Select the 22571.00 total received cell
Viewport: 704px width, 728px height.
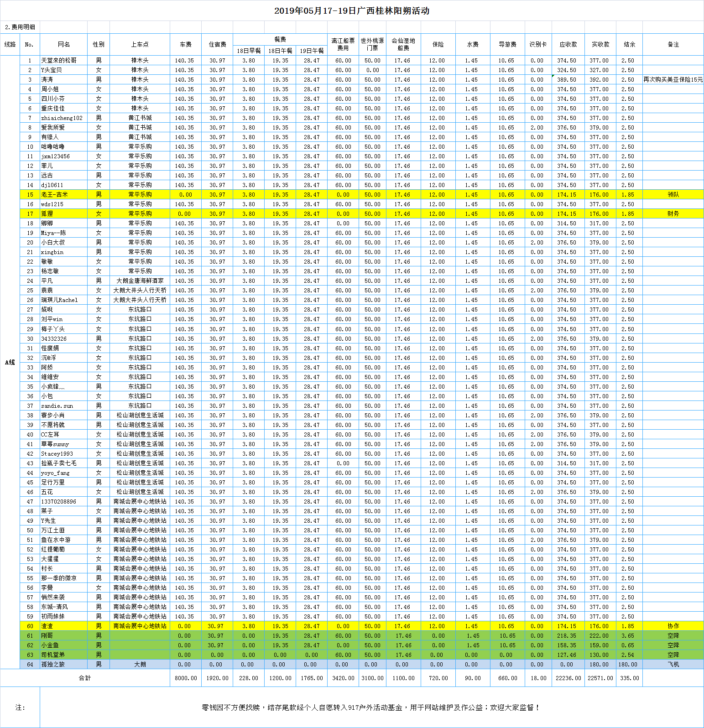click(x=600, y=678)
